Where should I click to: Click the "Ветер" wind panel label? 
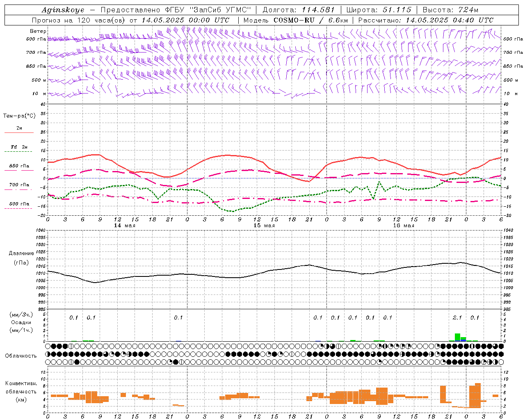38,31
